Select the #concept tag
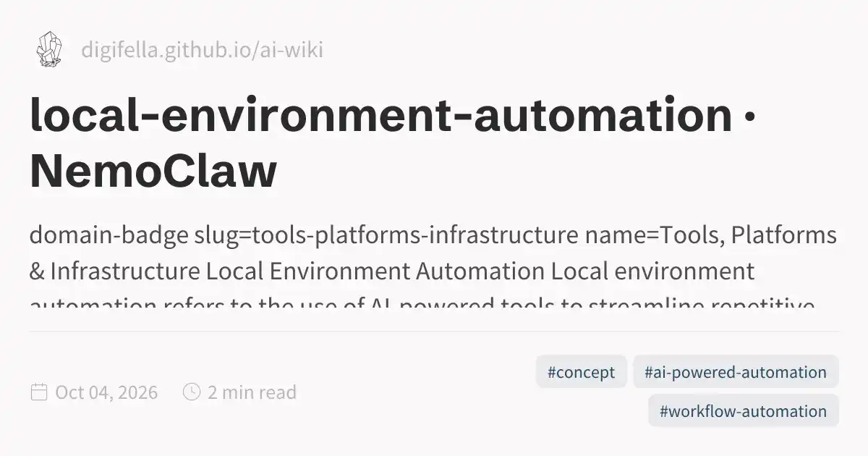The width and height of the screenshot is (868, 456). (582, 372)
